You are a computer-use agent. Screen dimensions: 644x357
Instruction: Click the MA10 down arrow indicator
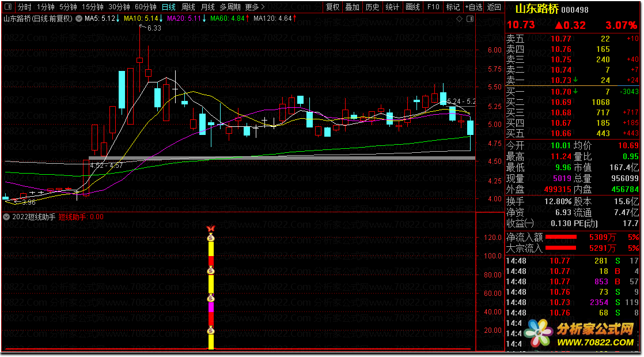[x=161, y=18]
